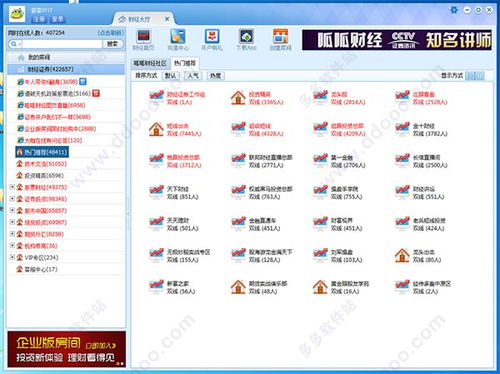The image size is (500, 374).
Task: Open the 企业版房间 banner ad
Action: pyautogui.click(x=66, y=349)
